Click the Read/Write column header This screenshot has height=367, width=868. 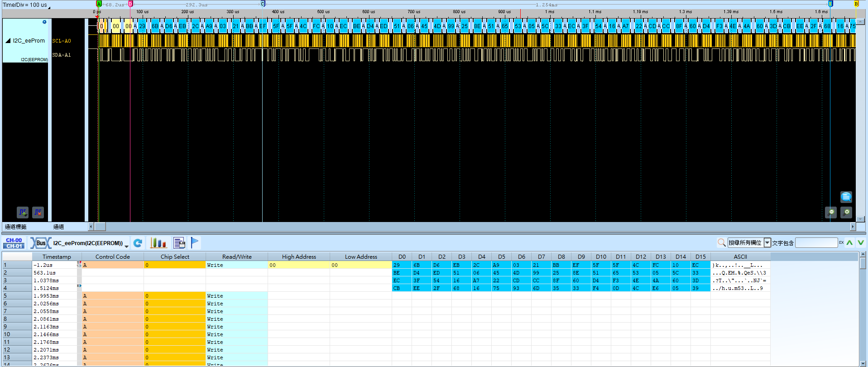237,256
